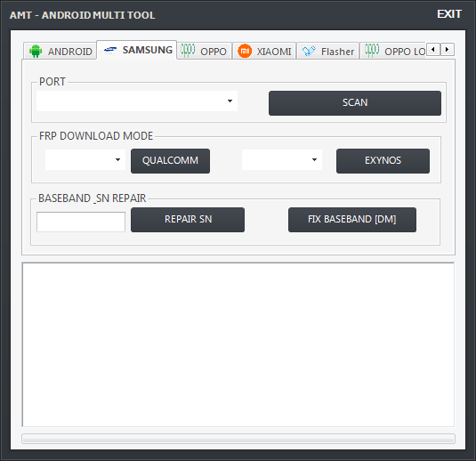Switch to the OPPO tab
Image resolution: width=476 pixels, height=461 pixels.
click(205, 51)
